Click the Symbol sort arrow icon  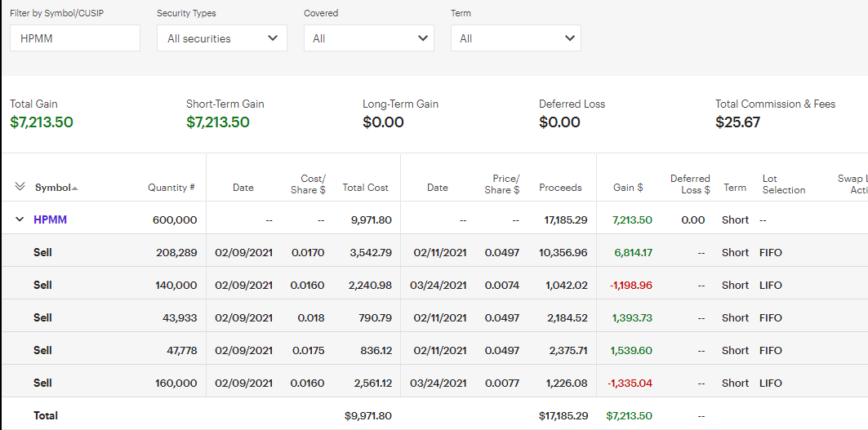coord(75,188)
